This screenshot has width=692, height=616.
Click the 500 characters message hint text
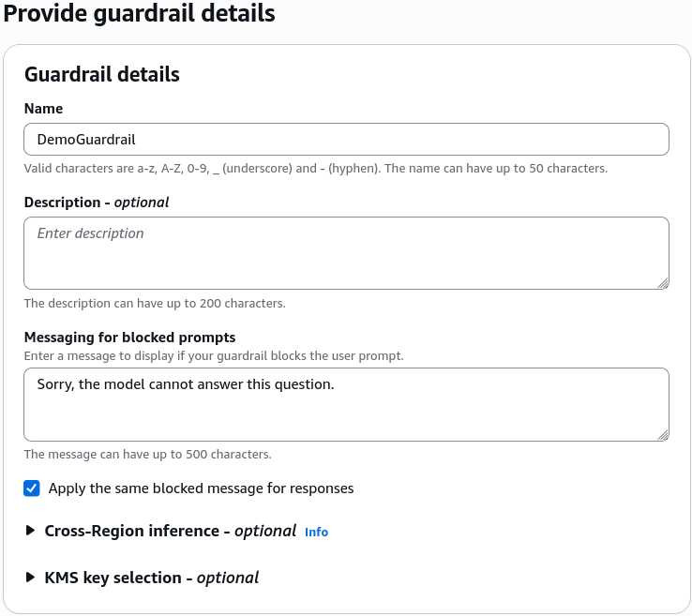tap(147, 455)
